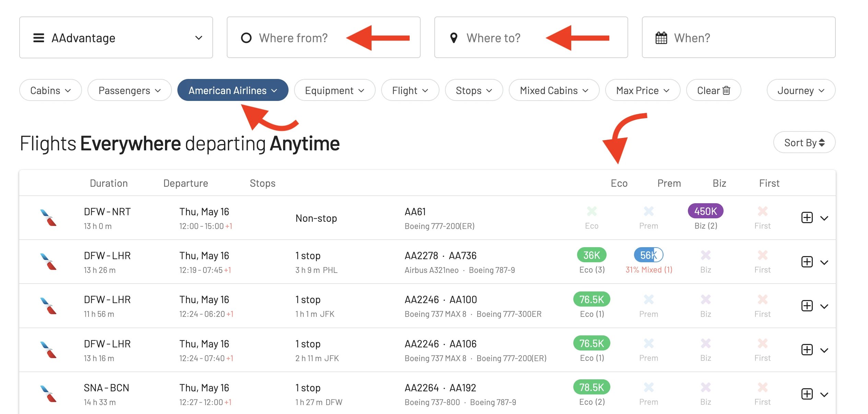Screen dimensions: 868x414
Task: Click the Prem column header
Action: pos(669,183)
